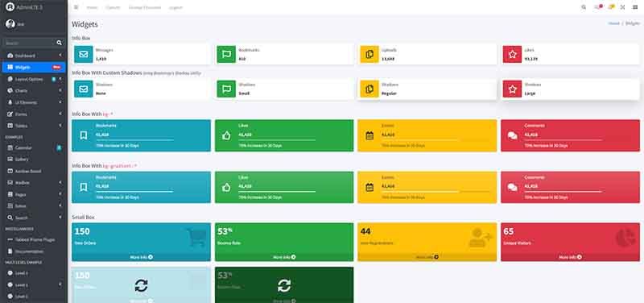The width and height of the screenshot is (644, 303).
Task: Open navbar search magnifier icon
Action: pos(584,7)
